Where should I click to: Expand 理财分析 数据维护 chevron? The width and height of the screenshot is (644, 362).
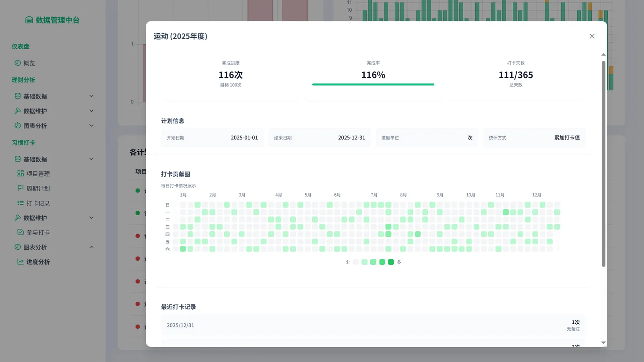[91, 111]
